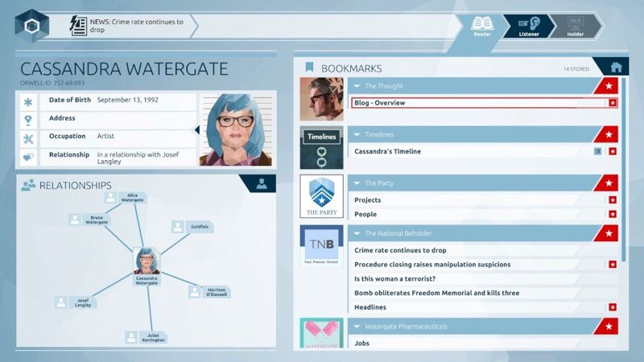This screenshot has width=644, height=362.
Task: Click the Occupation tools icon
Action: tap(28, 138)
